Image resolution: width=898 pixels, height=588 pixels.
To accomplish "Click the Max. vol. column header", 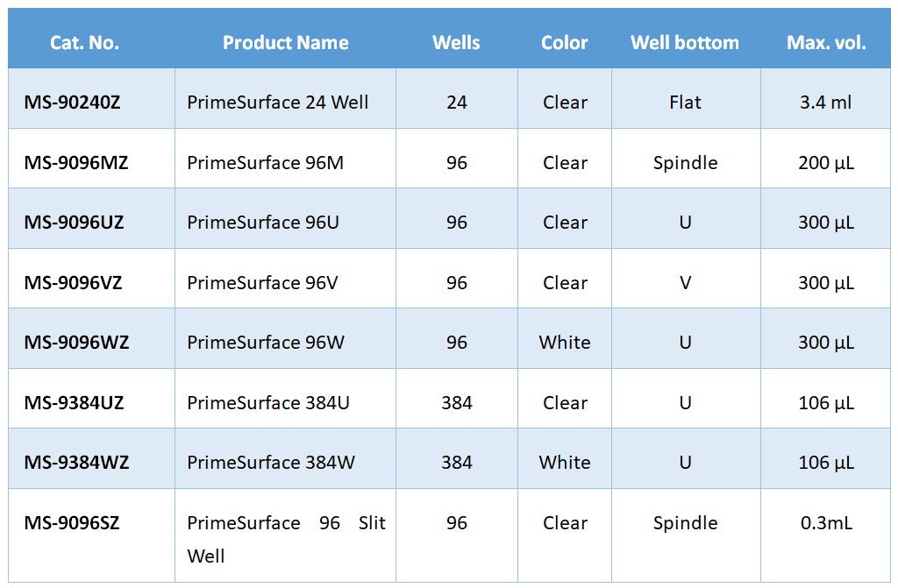I will coord(826,43).
